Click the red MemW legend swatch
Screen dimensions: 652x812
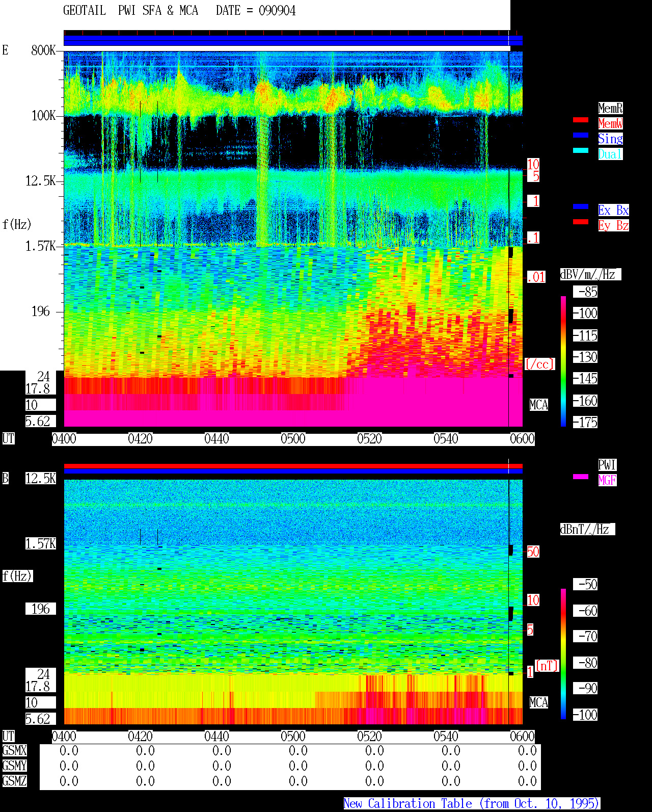pyautogui.click(x=581, y=120)
